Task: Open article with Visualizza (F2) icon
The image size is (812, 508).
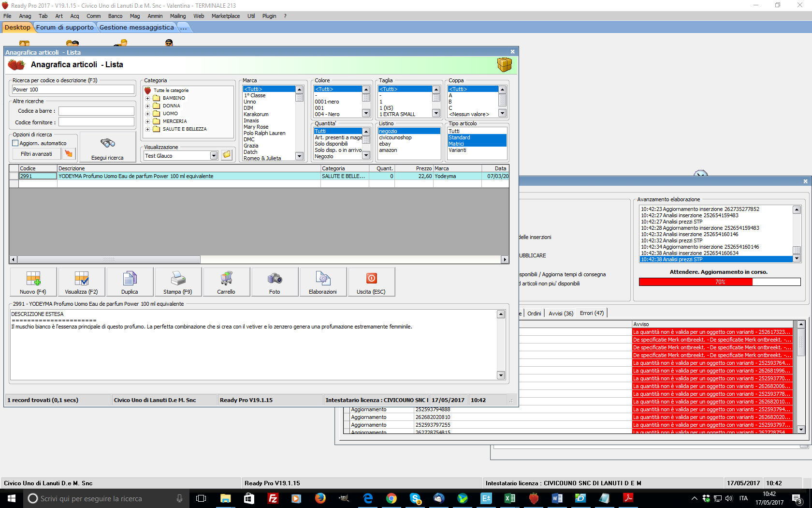Action: pos(81,282)
